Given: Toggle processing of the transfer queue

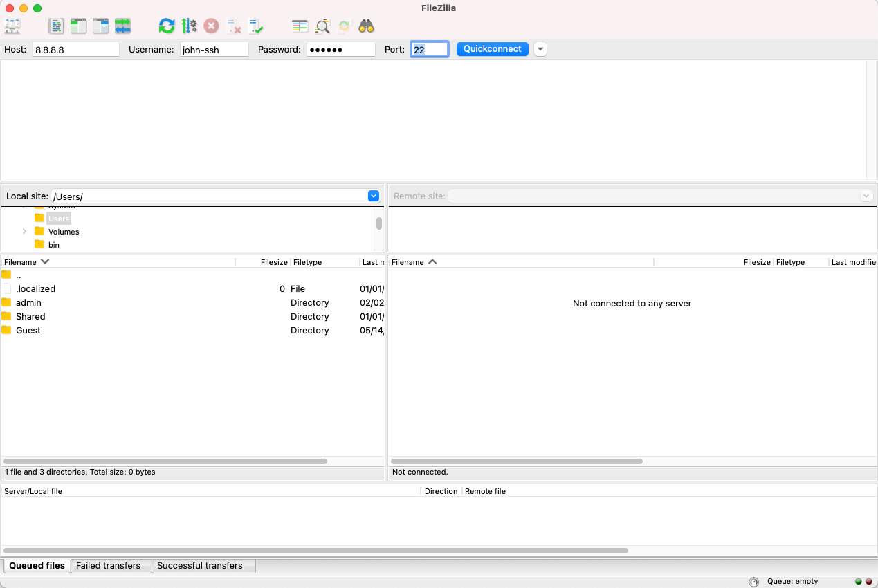Looking at the screenshot, I should 189,26.
